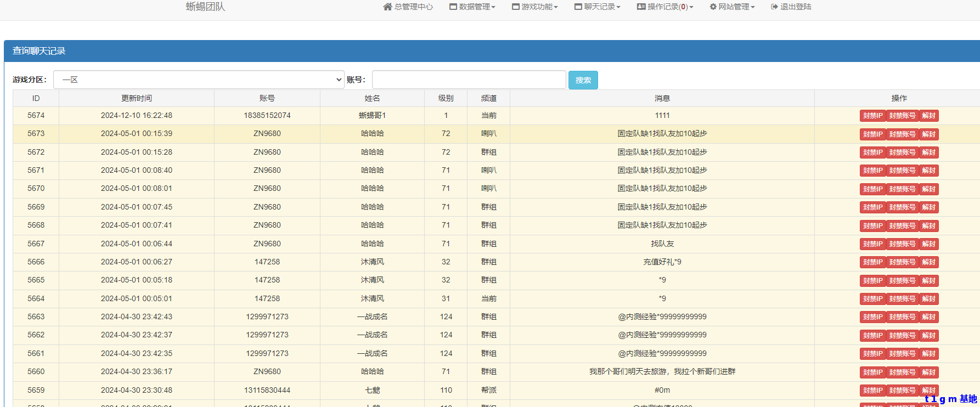Click 解封 for message ID 5666
Viewport: 980px width, 407px height.
coord(928,262)
